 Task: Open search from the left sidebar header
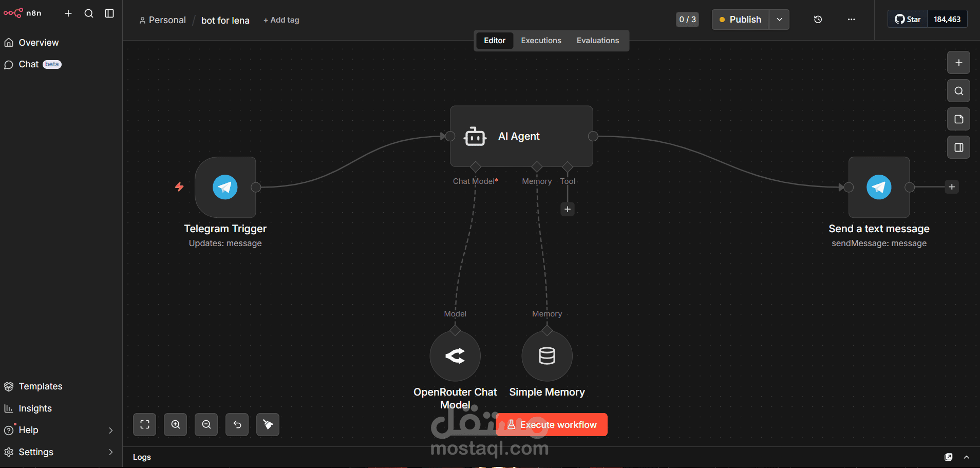(x=89, y=13)
